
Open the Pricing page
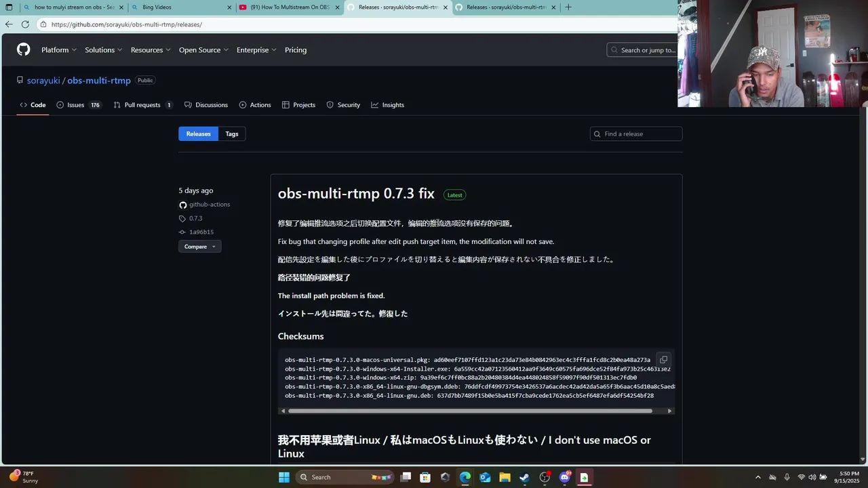click(296, 50)
